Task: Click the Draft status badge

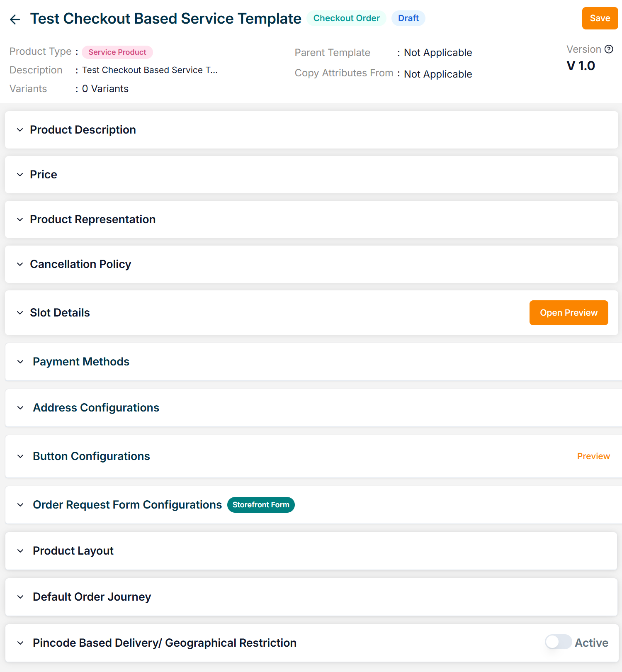Action: pos(408,18)
